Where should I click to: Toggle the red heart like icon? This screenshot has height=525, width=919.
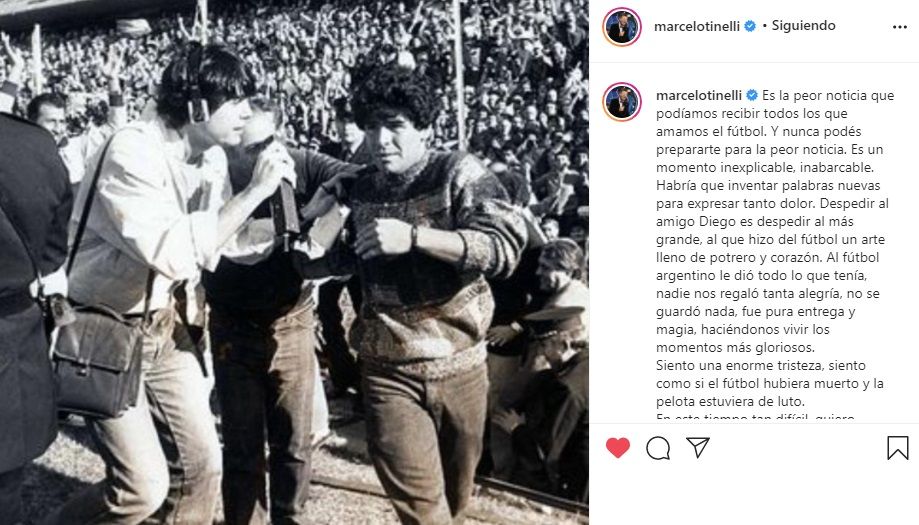pyautogui.click(x=618, y=448)
